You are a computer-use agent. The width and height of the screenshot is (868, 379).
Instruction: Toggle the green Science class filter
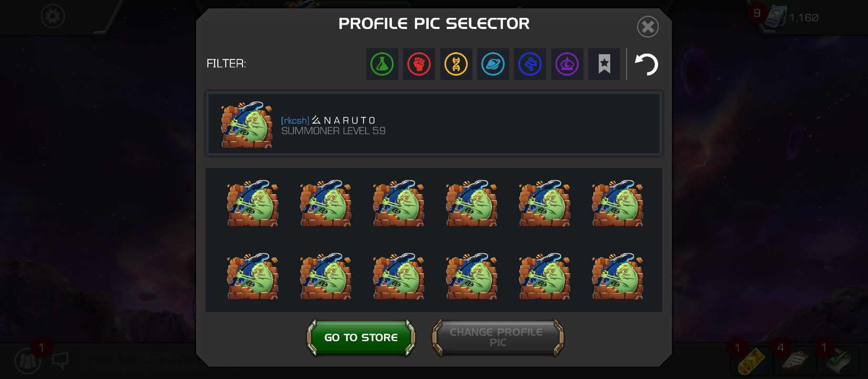(x=382, y=64)
